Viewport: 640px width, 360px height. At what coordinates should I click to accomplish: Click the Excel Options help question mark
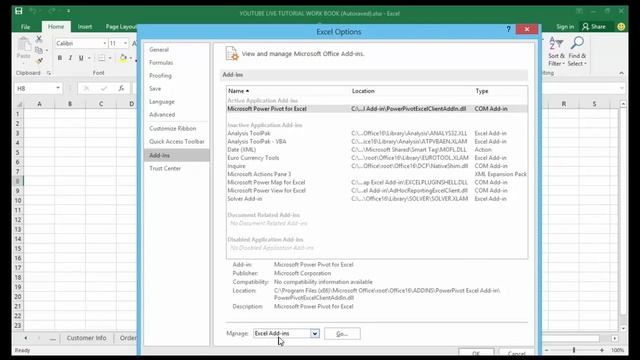click(509, 29)
